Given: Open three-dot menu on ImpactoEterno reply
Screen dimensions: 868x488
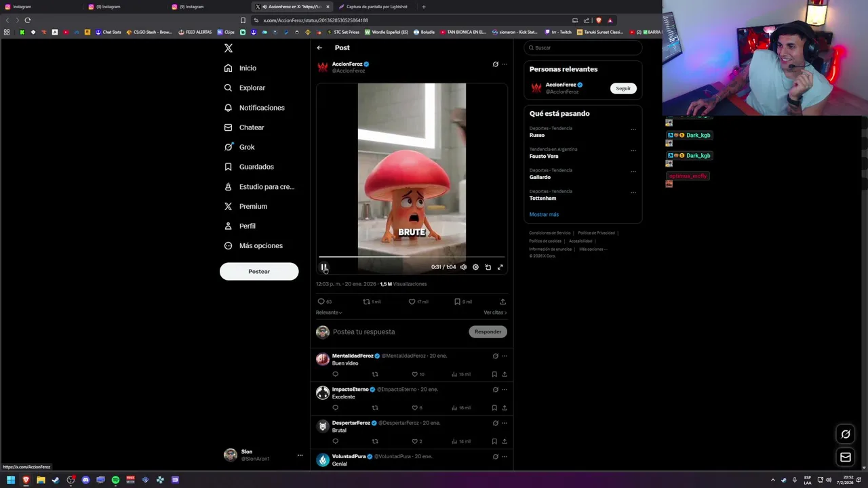Looking at the screenshot, I should pos(505,390).
